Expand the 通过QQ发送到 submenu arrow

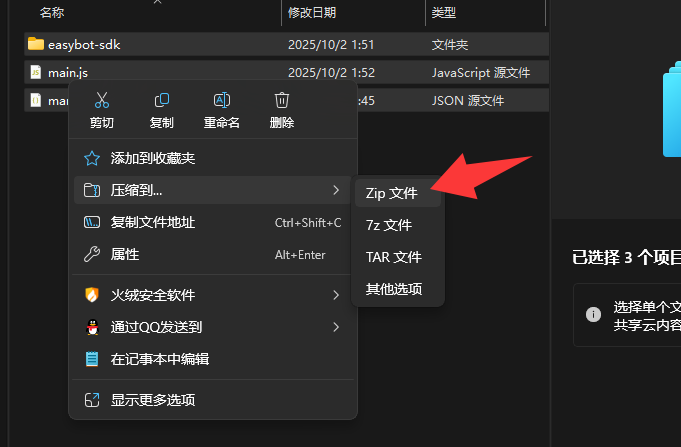click(x=336, y=327)
